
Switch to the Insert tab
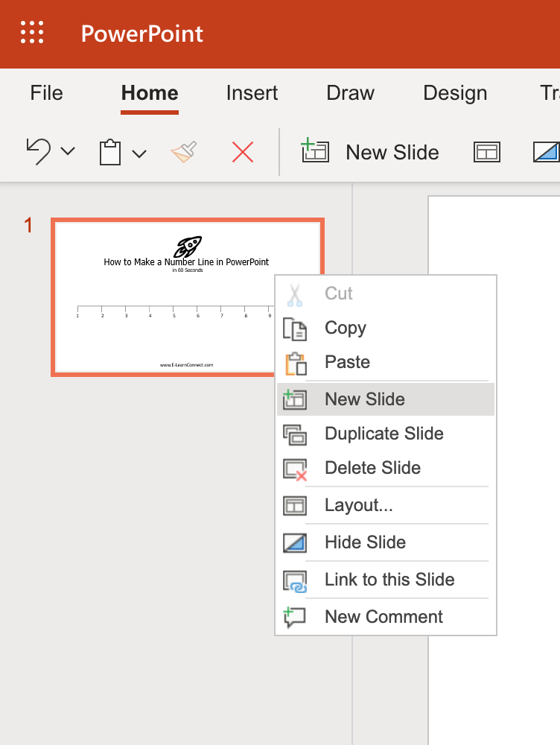click(x=252, y=92)
